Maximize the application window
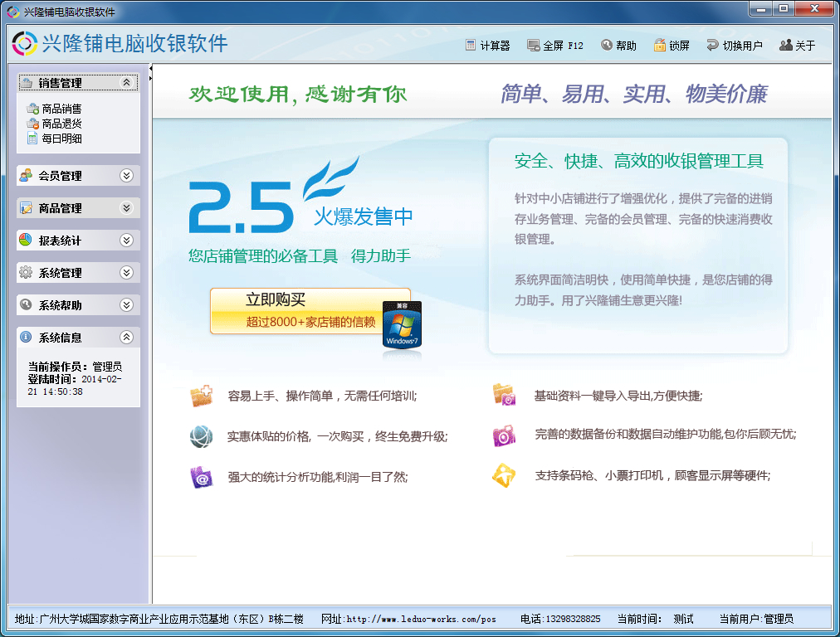Screen dimensions: 840x637 pyautogui.click(x=784, y=8)
